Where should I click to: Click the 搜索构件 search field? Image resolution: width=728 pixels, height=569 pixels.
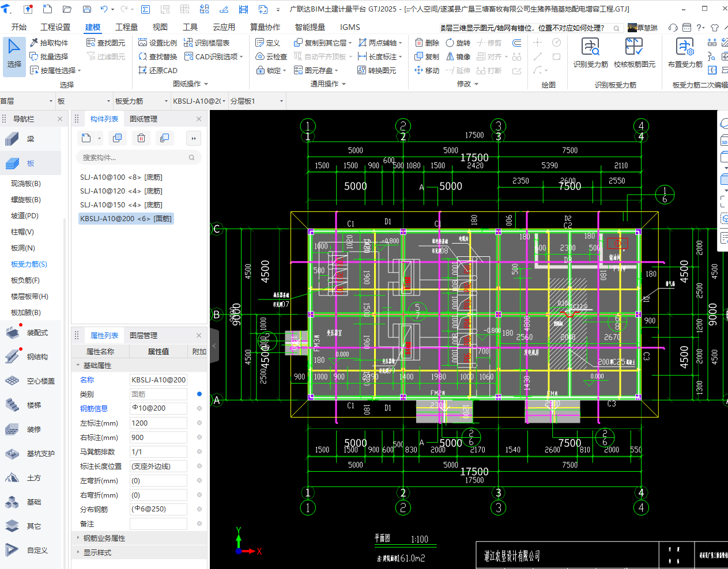138,157
